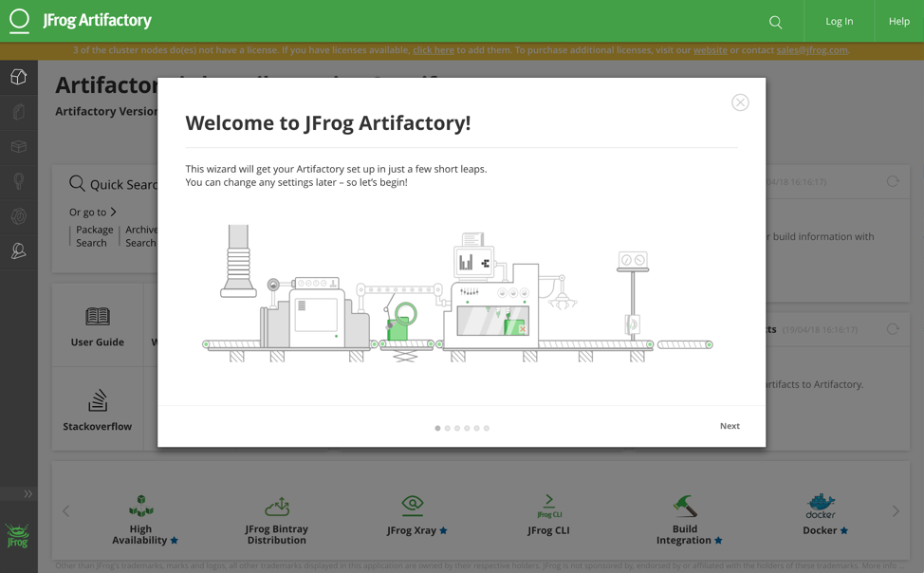Close the welcome wizard dialog
The image size is (924, 573).
[x=740, y=102]
